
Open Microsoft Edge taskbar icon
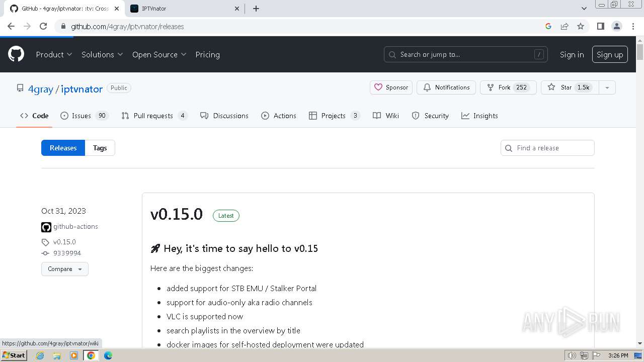108,355
